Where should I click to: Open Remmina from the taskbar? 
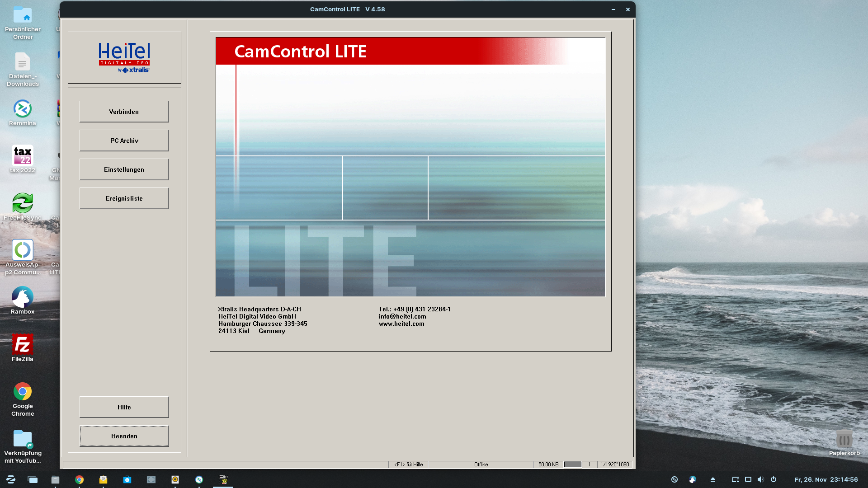tap(199, 479)
